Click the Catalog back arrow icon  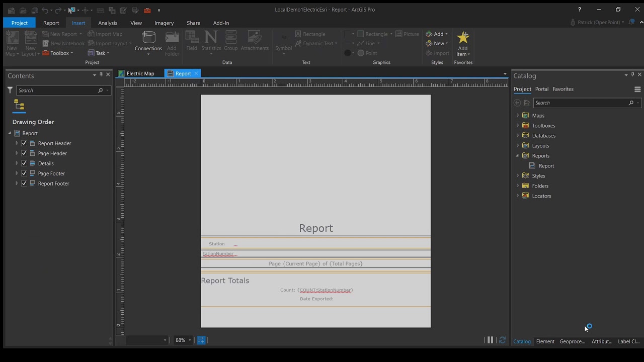(x=517, y=103)
